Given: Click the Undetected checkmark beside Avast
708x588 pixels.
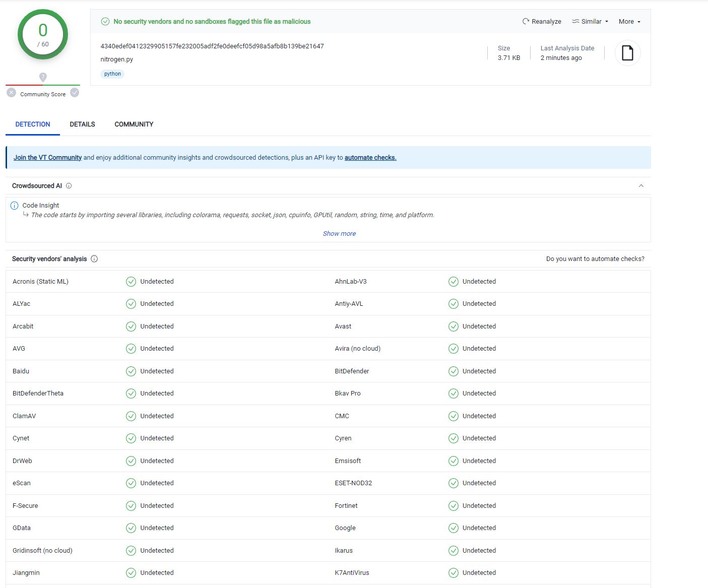Looking at the screenshot, I should 453,326.
